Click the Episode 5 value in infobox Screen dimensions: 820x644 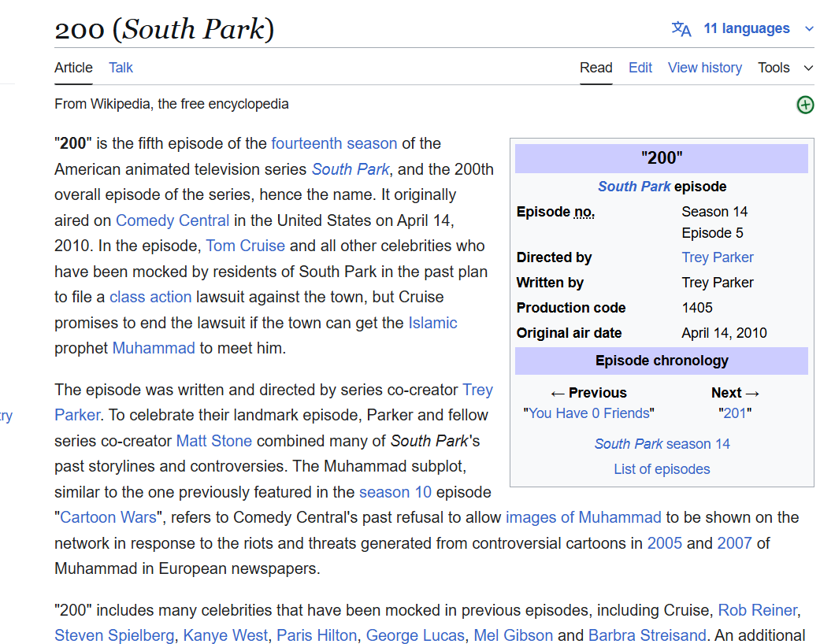click(x=712, y=233)
